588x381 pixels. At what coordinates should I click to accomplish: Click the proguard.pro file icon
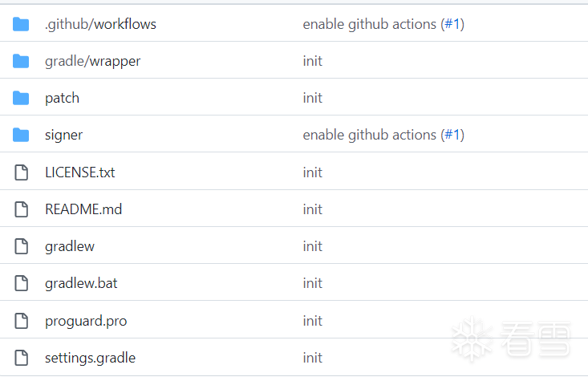(x=21, y=321)
